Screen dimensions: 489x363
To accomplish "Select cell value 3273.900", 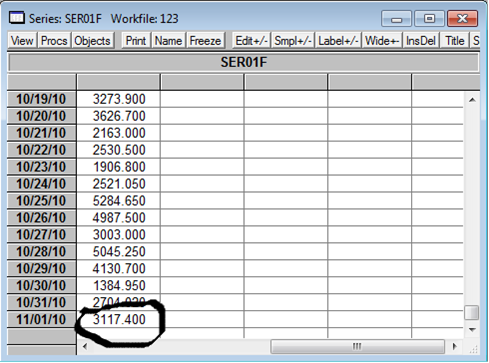I will (119, 99).
